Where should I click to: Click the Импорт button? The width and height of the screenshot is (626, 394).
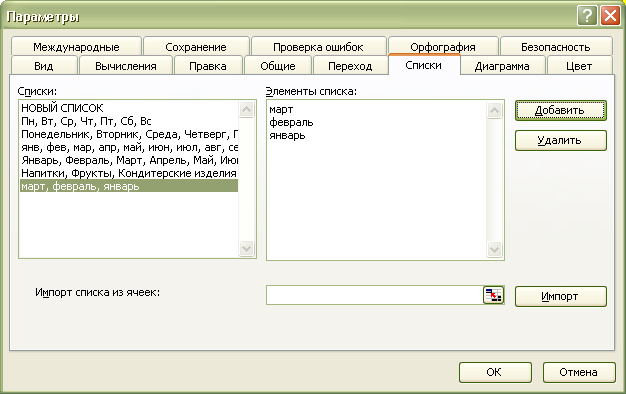[x=561, y=296]
